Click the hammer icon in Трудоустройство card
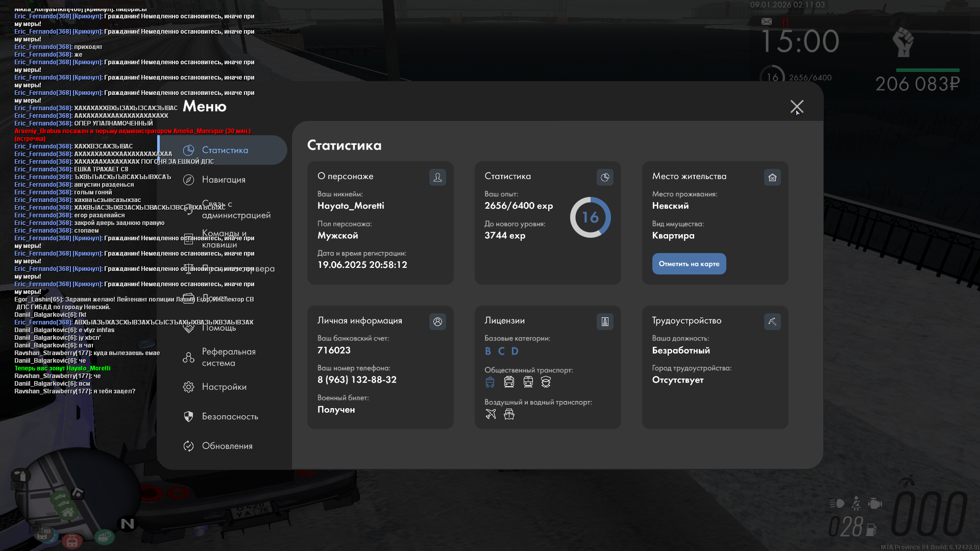Viewport: 980px width, 551px height. coord(772,322)
